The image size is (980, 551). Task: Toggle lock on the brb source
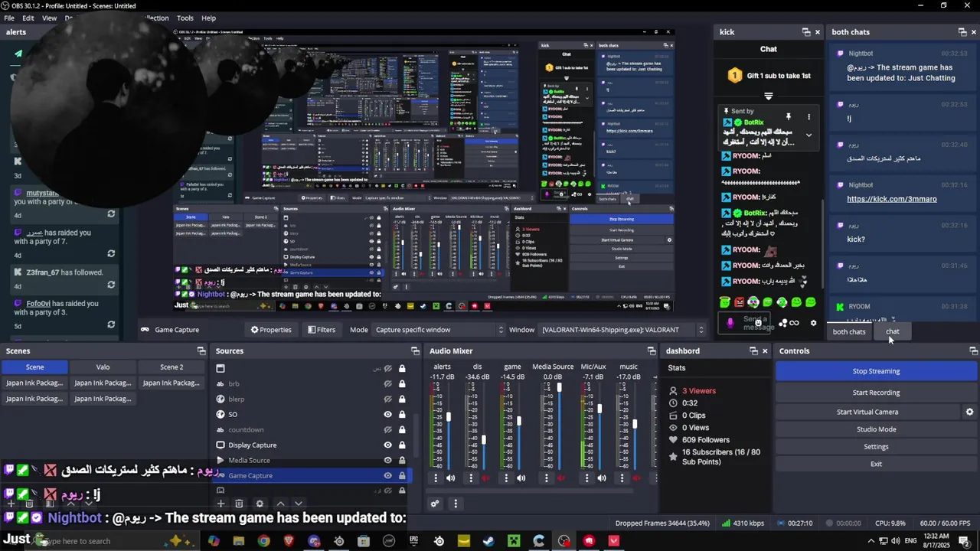[402, 383]
